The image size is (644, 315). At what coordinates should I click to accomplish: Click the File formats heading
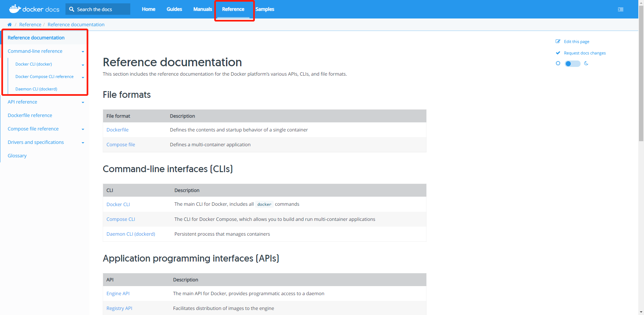[127, 95]
